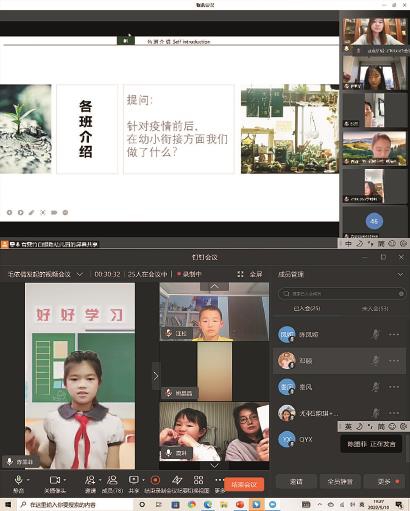Open Microsoft Edge from the taskbar
This screenshot has height=511, width=410.
208,505
